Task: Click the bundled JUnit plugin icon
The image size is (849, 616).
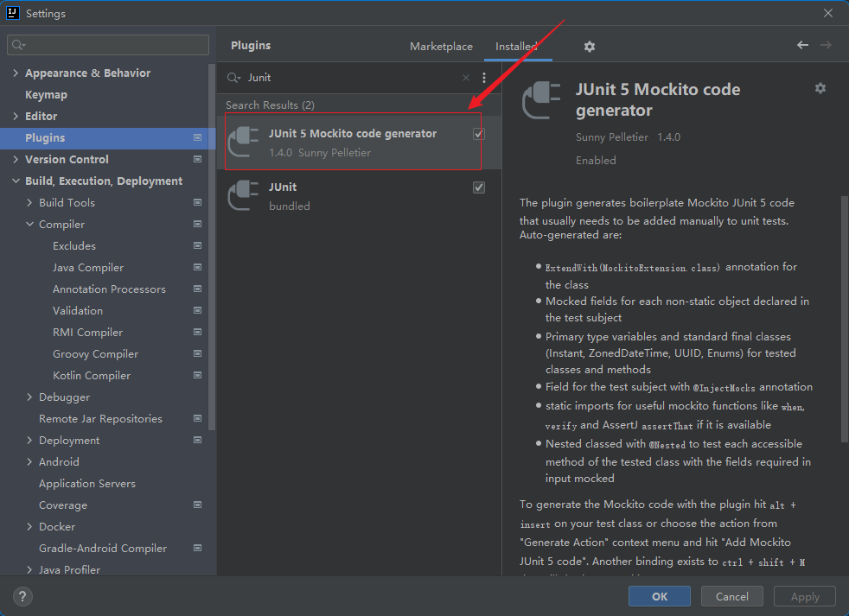Action: (244, 195)
